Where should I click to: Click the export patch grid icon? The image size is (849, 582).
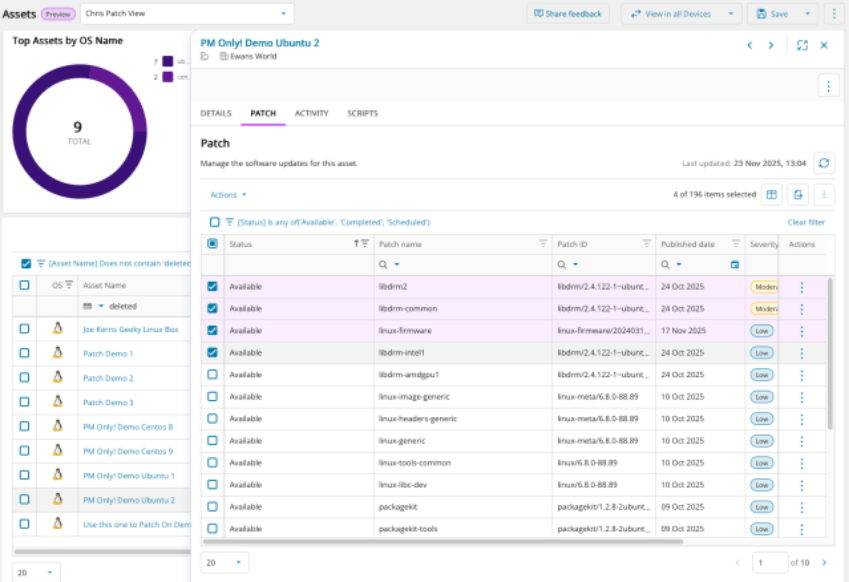click(x=798, y=195)
